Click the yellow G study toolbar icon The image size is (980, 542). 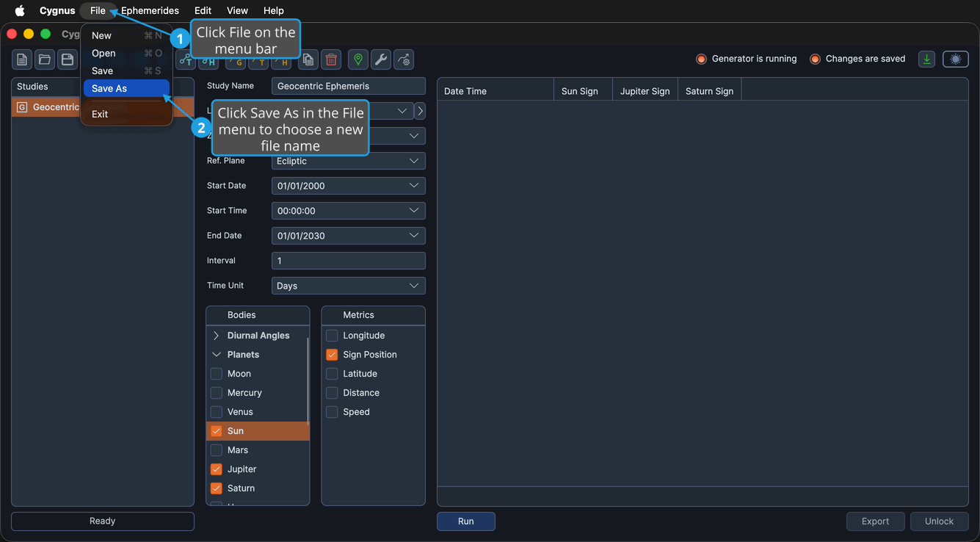coord(236,62)
